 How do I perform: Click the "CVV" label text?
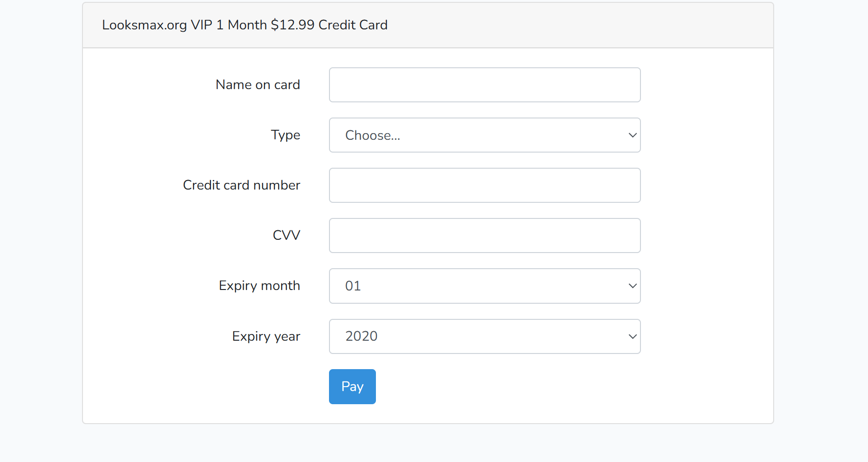[x=286, y=236]
